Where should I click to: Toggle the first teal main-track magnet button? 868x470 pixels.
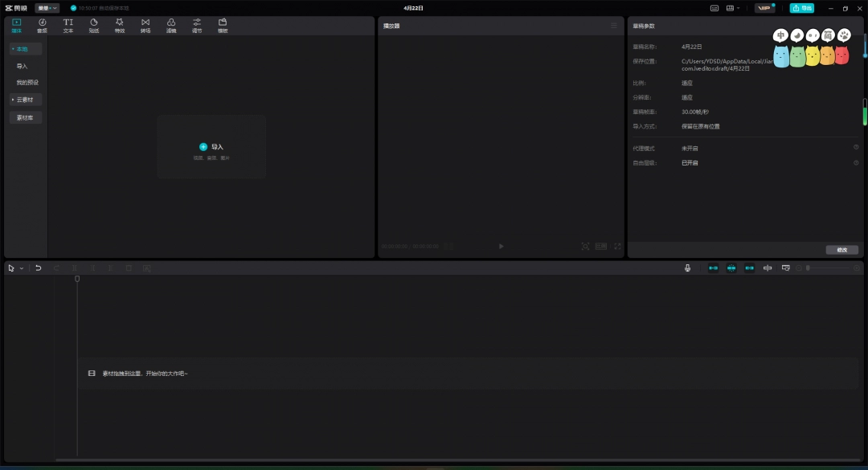(x=713, y=268)
